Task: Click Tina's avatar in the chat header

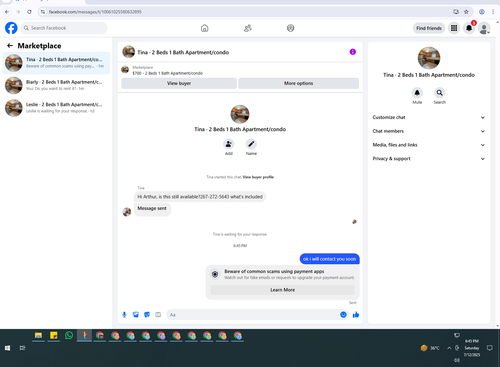Action: pyautogui.click(x=129, y=52)
